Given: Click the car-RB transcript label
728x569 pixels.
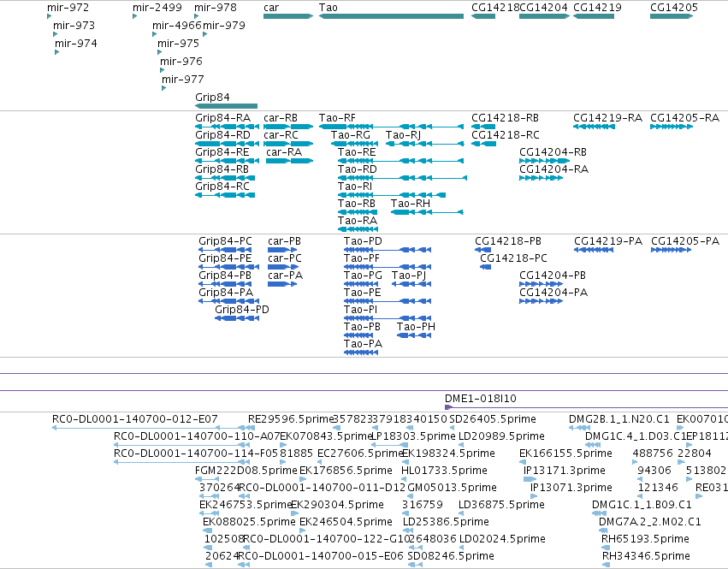Looking at the screenshot, I should 281,118.
